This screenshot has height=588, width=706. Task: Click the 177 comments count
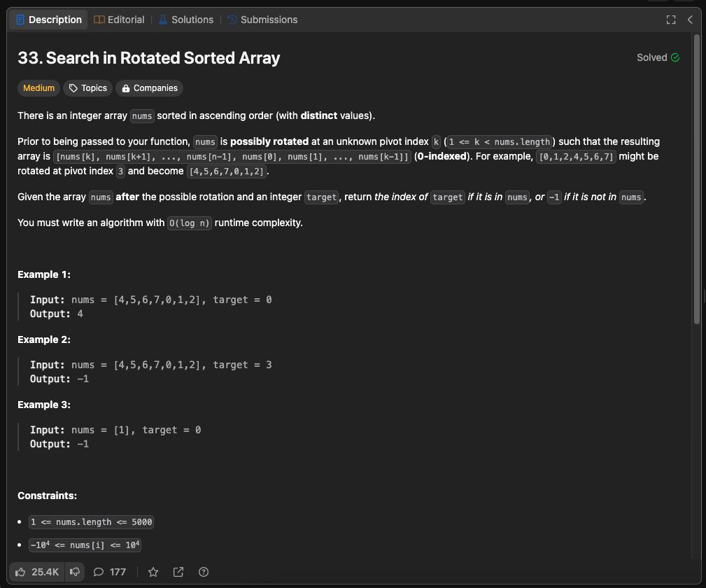(x=118, y=572)
